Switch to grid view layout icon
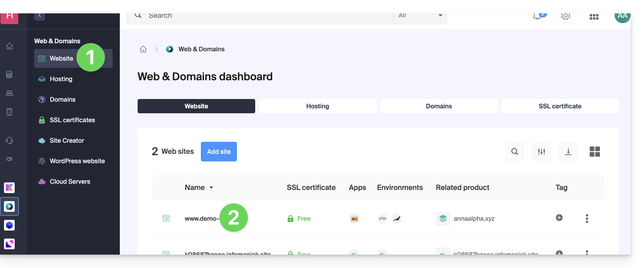Screen dimensions: 644x268 [x=595, y=152]
